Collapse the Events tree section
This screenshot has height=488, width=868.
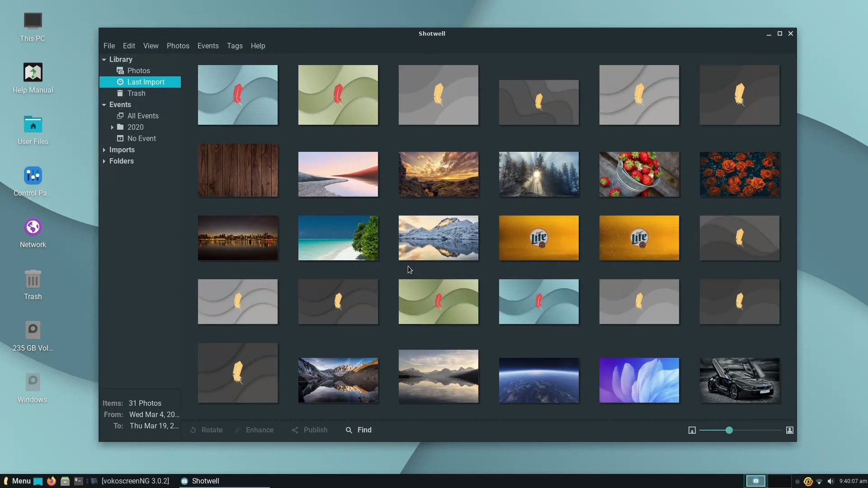pyautogui.click(x=104, y=104)
